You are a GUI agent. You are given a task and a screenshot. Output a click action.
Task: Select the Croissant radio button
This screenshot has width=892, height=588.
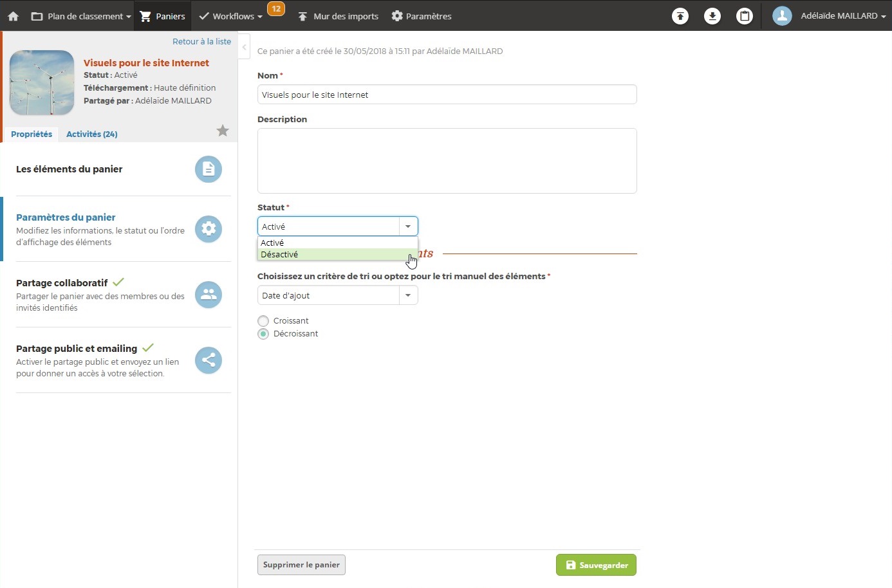[x=263, y=321]
